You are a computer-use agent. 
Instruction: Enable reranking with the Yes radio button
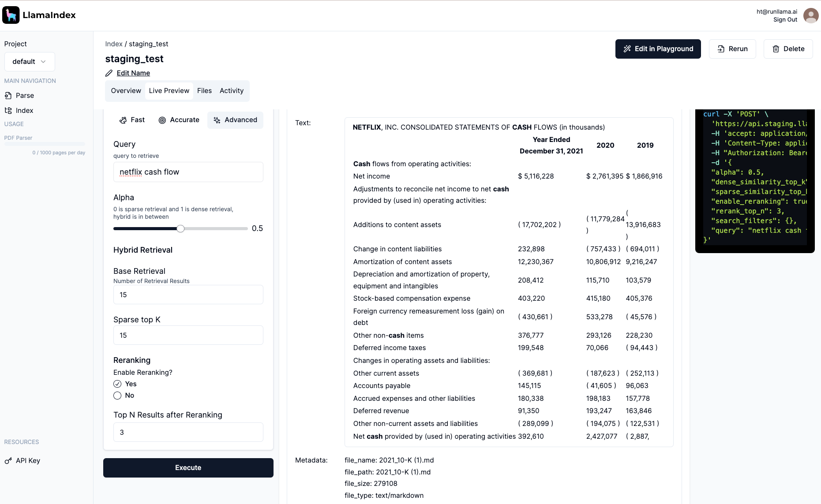click(117, 384)
